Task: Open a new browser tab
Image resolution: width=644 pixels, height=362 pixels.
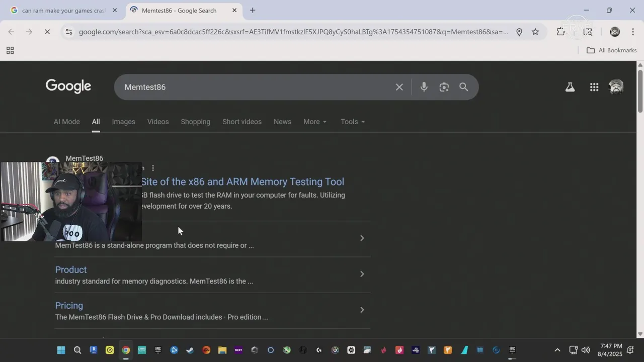Action: point(253,10)
